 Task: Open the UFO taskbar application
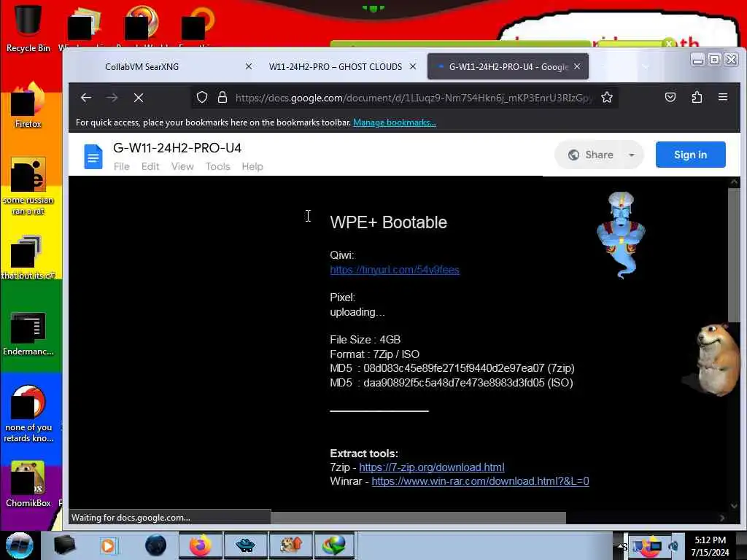(245, 545)
